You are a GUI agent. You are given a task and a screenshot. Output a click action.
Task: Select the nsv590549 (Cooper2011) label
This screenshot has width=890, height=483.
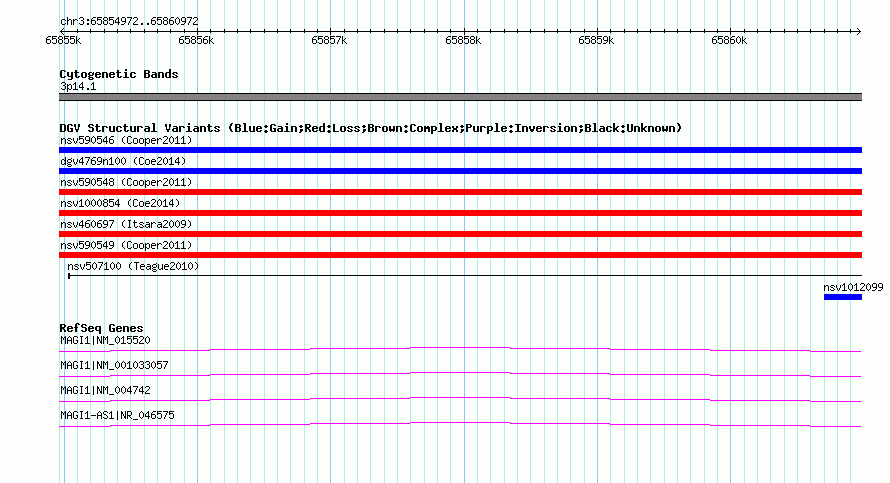click(x=126, y=245)
